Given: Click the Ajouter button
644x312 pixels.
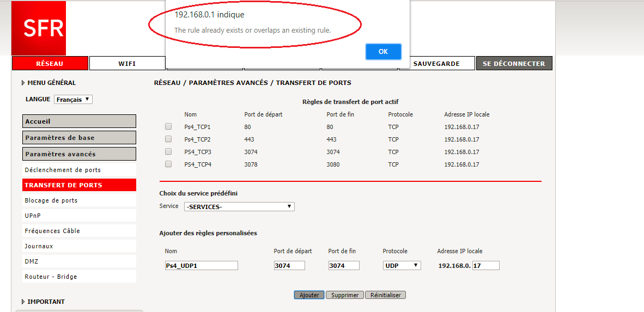Looking at the screenshot, I should pyautogui.click(x=309, y=295).
